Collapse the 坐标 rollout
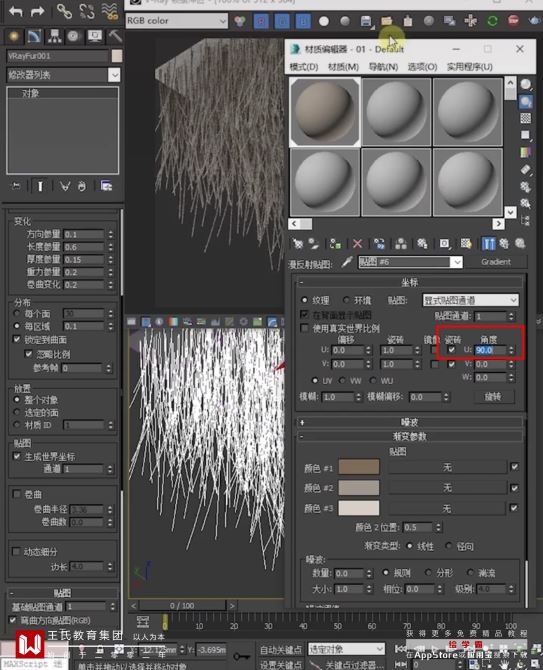This screenshot has width=543, height=670. (x=409, y=282)
